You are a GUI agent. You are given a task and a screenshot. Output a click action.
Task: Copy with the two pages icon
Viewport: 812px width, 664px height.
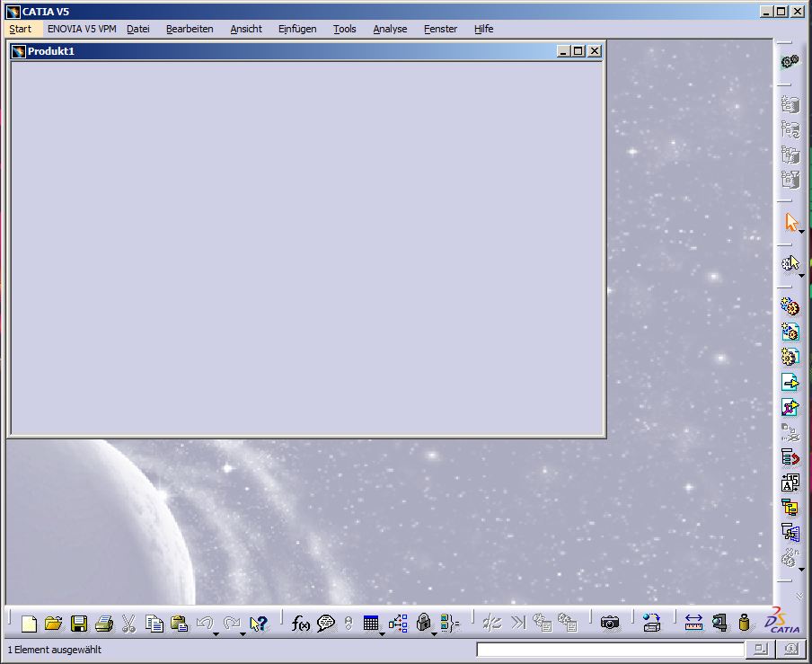point(154,623)
